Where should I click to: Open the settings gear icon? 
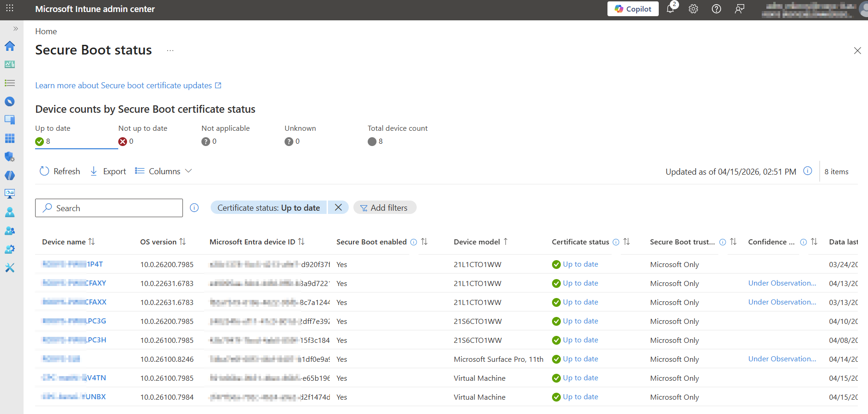693,9
